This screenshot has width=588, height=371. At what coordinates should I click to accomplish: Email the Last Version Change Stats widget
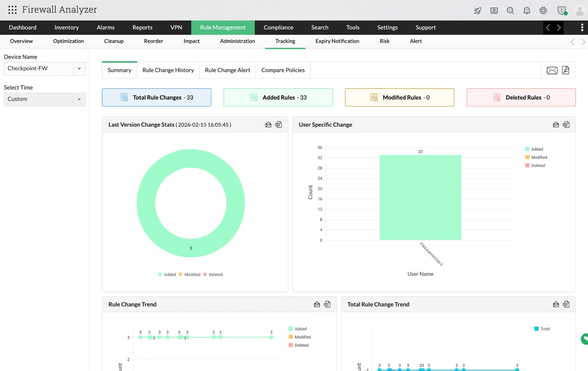[x=268, y=125]
